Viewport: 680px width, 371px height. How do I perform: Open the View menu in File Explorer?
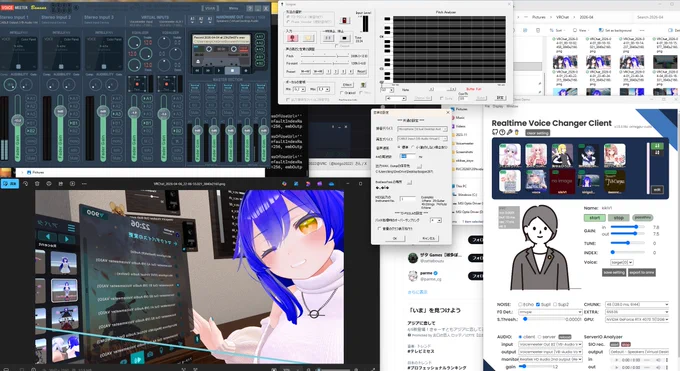pyautogui.click(x=580, y=30)
